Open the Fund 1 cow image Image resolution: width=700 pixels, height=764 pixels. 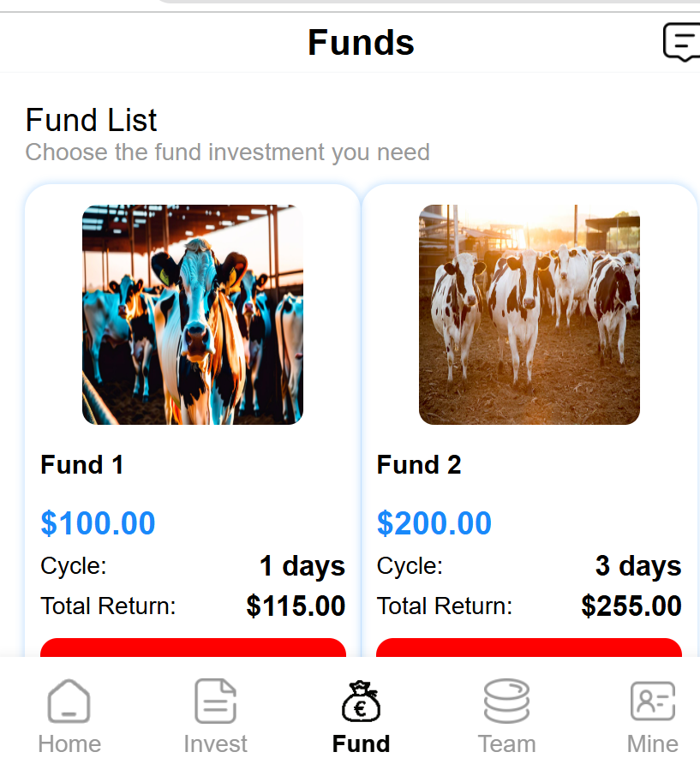pyautogui.click(x=193, y=314)
